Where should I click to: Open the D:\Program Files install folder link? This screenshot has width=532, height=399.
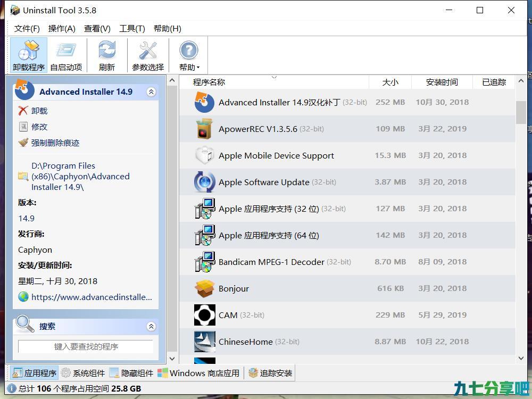point(80,177)
